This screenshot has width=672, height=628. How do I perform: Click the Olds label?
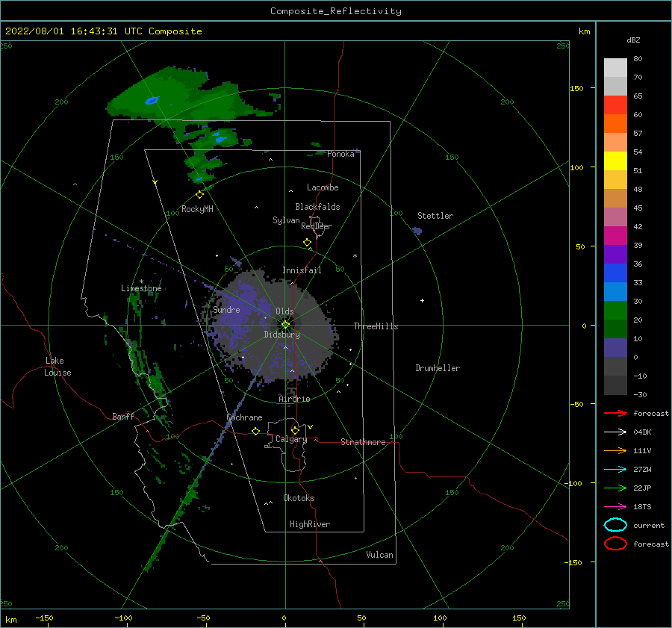[x=284, y=311]
